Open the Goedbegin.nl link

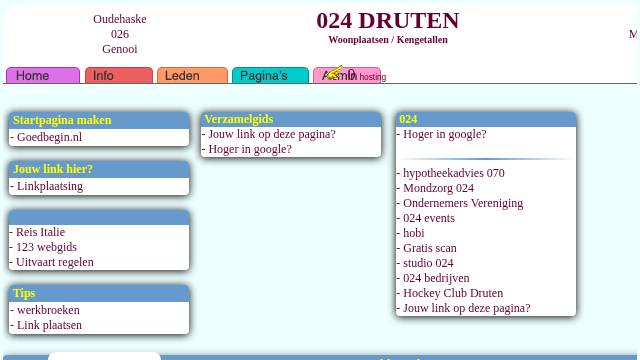pos(49,137)
